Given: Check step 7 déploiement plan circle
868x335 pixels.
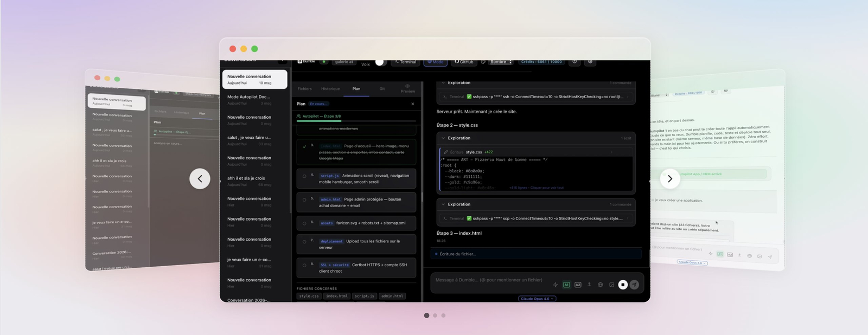Looking at the screenshot, I should [x=304, y=242].
